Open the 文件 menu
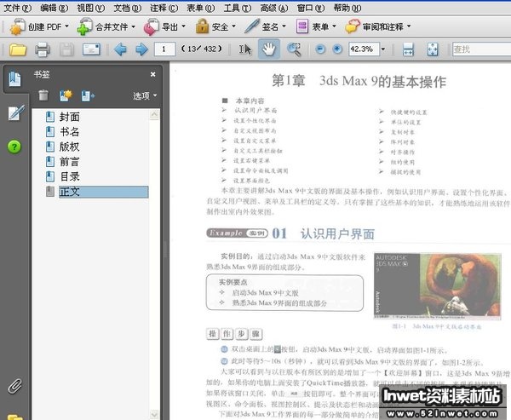The height and width of the screenshot is (420, 511). pyautogui.click(x=17, y=8)
